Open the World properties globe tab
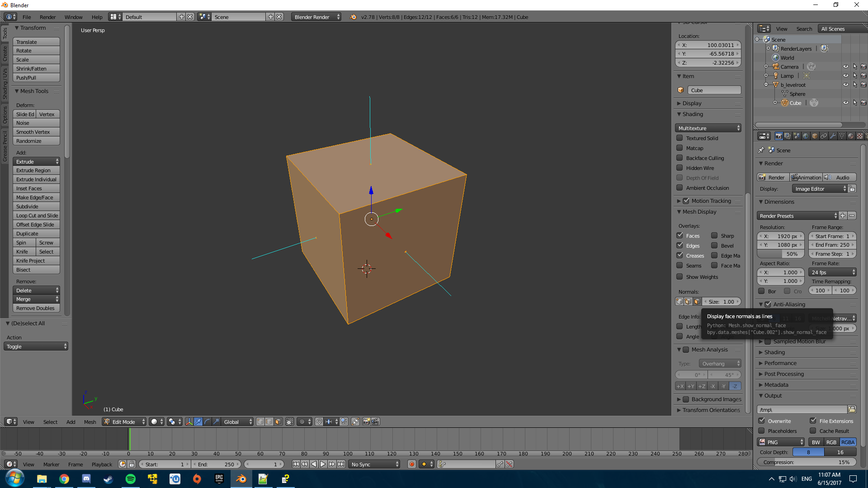 tap(806, 136)
